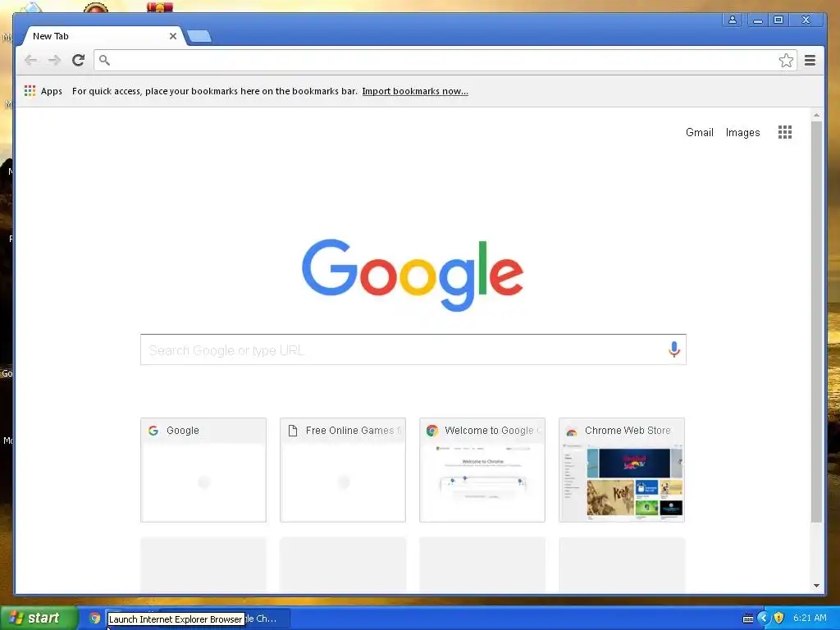This screenshot has width=840, height=630.
Task: Open the Google apps grid icon
Action: (x=785, y=132)
